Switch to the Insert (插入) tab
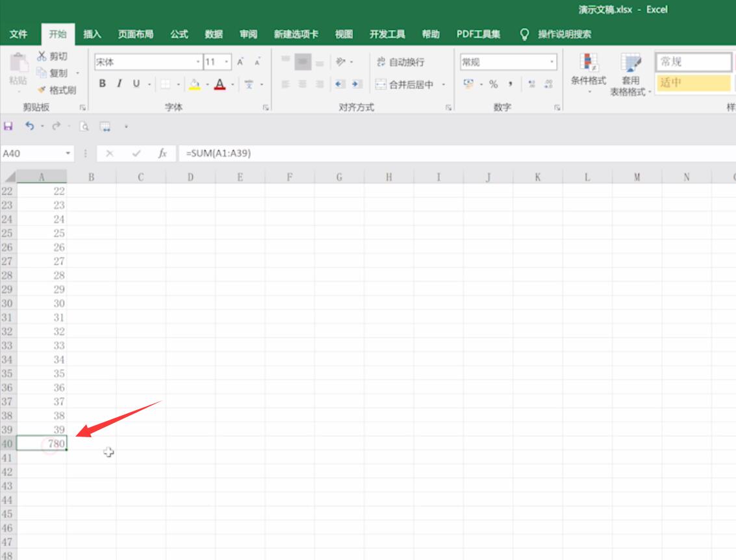 click(92, 34)
